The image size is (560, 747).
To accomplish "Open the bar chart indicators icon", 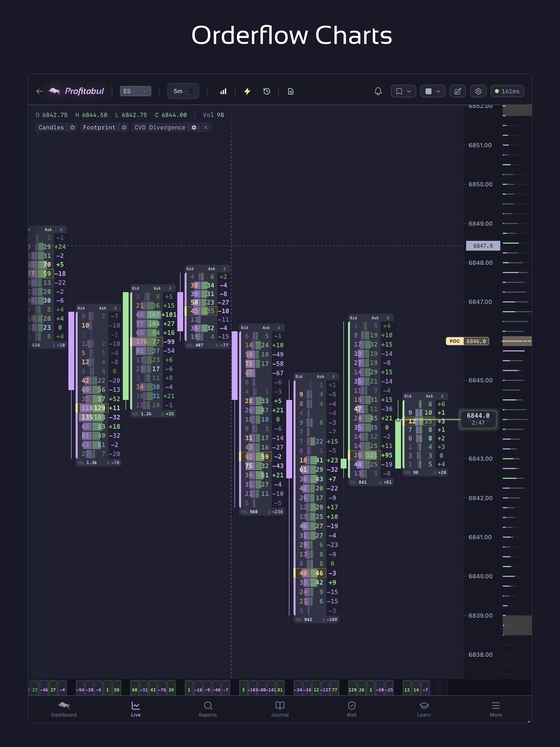I will point(223,91).
